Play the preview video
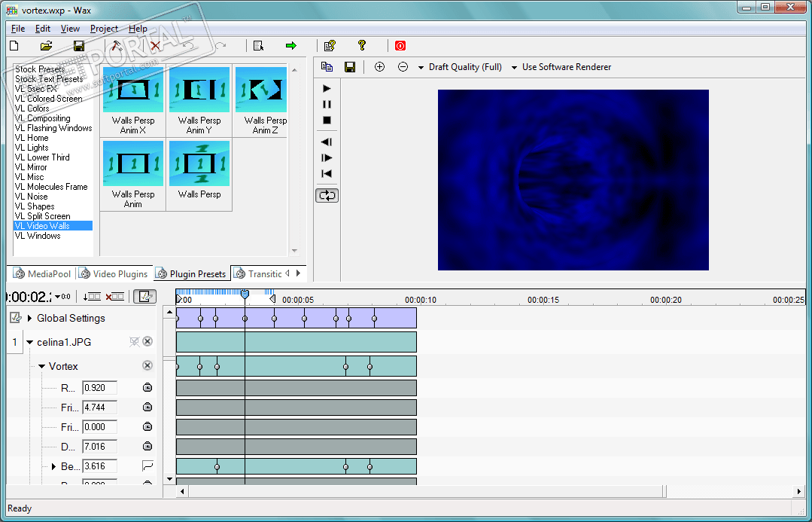The height and width of the screenshot is (522, 812). point(327,88)
